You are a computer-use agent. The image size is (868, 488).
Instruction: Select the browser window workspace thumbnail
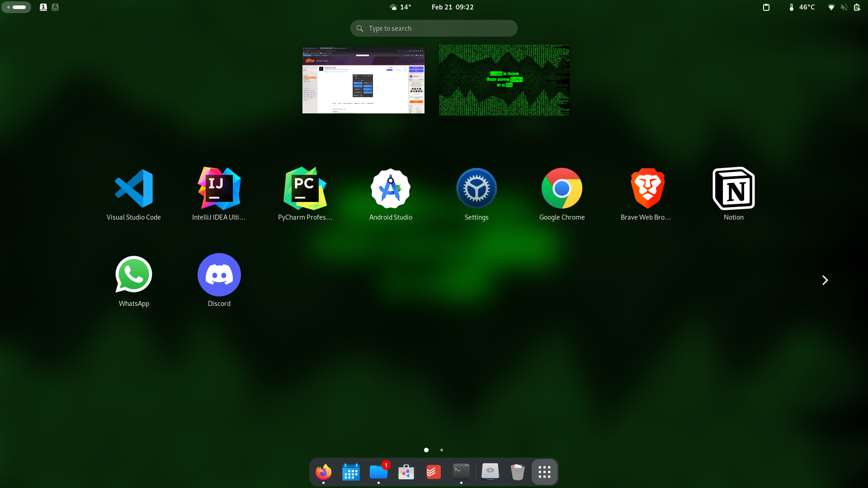pyautogui.click(x=363, y=80)
